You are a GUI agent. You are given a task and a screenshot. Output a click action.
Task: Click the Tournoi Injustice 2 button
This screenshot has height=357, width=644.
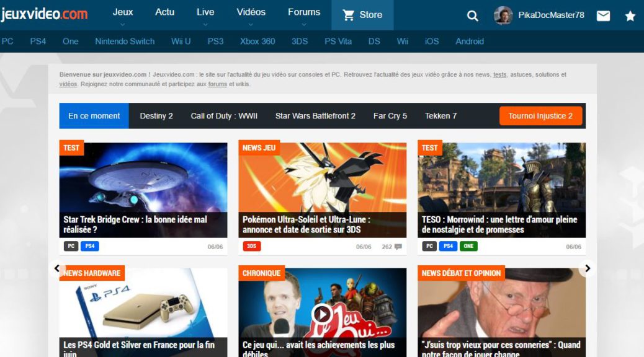point(540,116)
